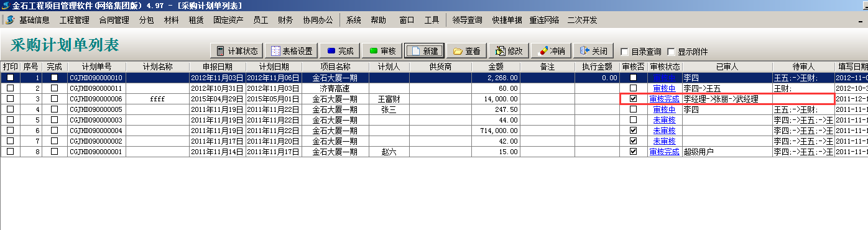Open the 固定资产 menu
The width and height of the screenshot is (868, 230).
coord(228,20)
